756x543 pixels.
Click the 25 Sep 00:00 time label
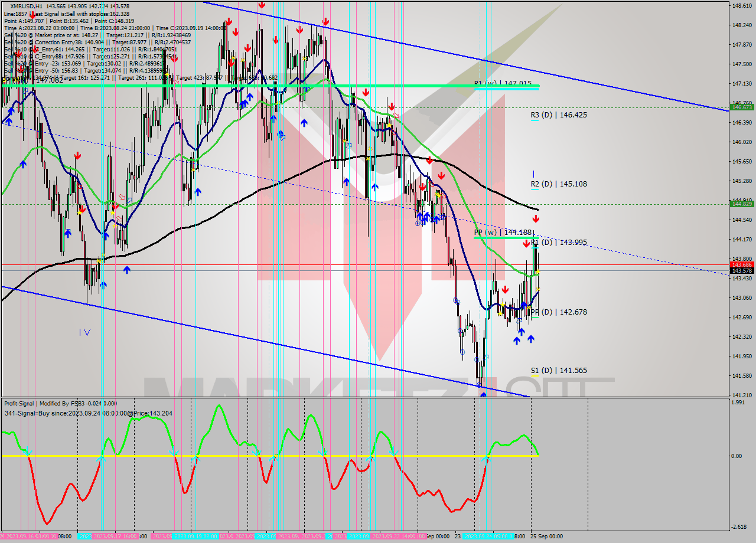point(546,537)
